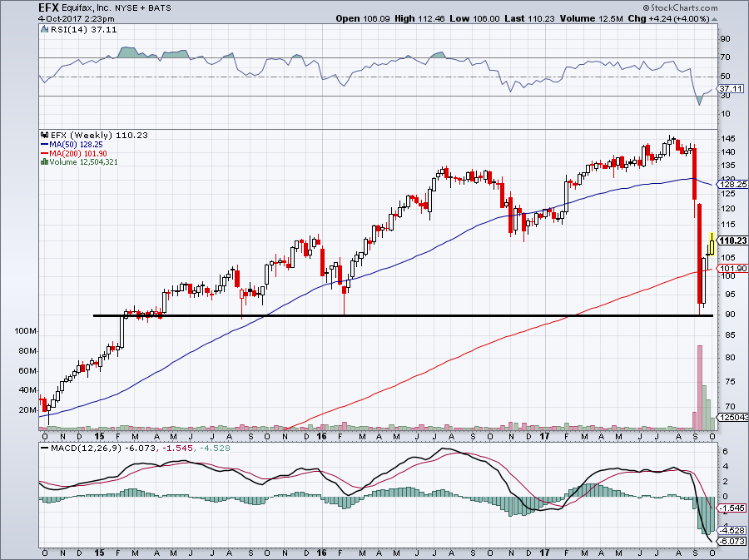749x560 pixels.
Task: Click the tallest September volume bar
Action: coord(700,387)
